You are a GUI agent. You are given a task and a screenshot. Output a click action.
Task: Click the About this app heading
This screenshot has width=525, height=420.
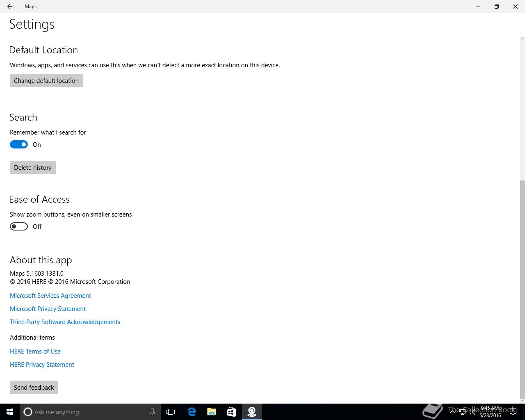click(x=41, y=260)
